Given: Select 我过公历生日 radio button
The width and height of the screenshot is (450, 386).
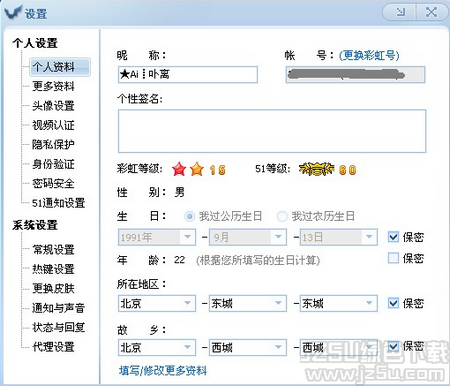Looking at the screenshot, I should tap(190, 217).
